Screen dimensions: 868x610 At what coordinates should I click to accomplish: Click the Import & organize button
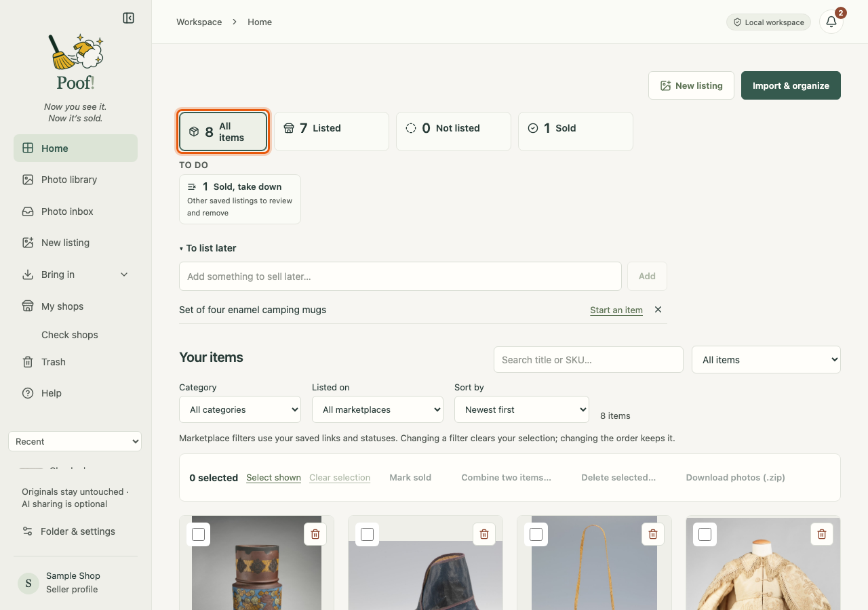pyautogui.click(x=791, y=85)
